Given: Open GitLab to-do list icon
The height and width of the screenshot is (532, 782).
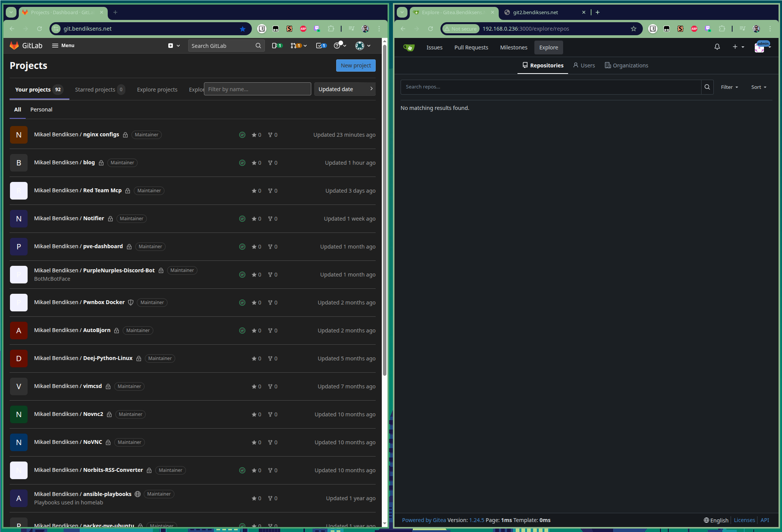Looking at the screenshot, I should coord(321,46).
